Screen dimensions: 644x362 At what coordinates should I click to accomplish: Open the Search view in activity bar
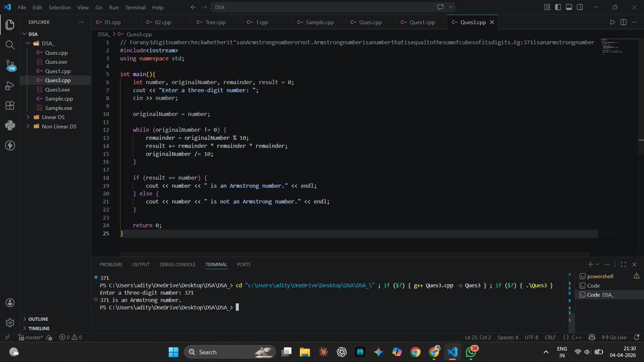click(10, 45)
